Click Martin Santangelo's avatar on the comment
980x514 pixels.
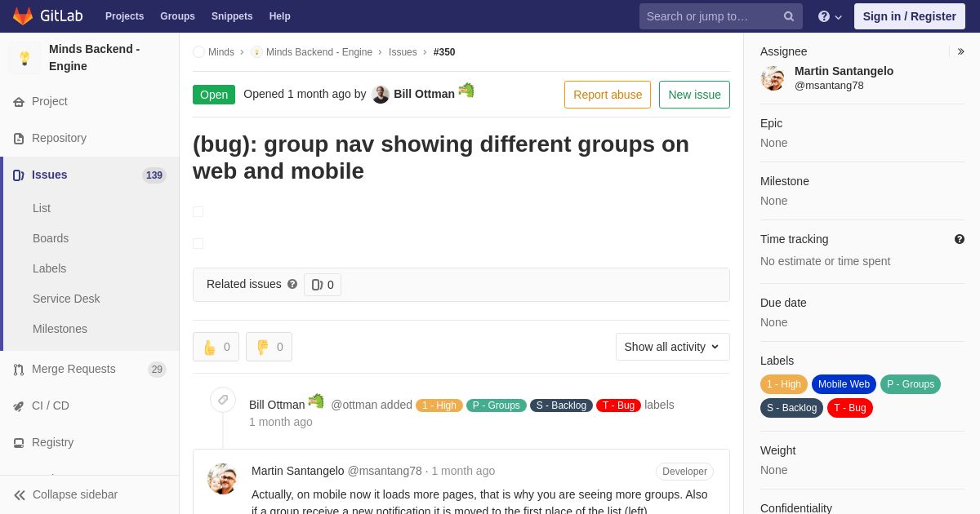click(222, 479)
